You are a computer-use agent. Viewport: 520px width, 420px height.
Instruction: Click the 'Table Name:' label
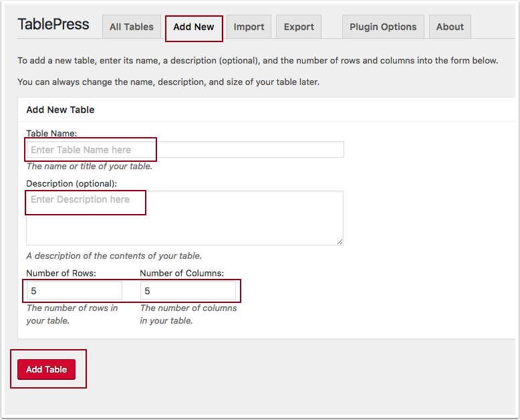point(51,133)
